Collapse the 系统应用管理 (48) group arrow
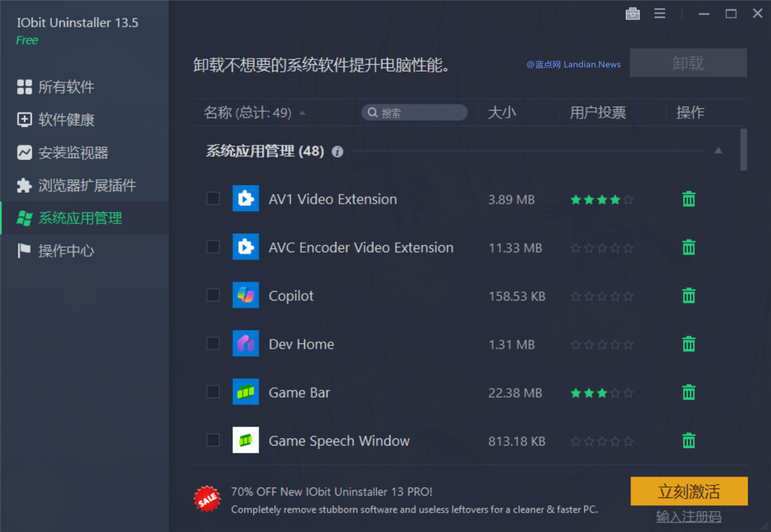 718,151
